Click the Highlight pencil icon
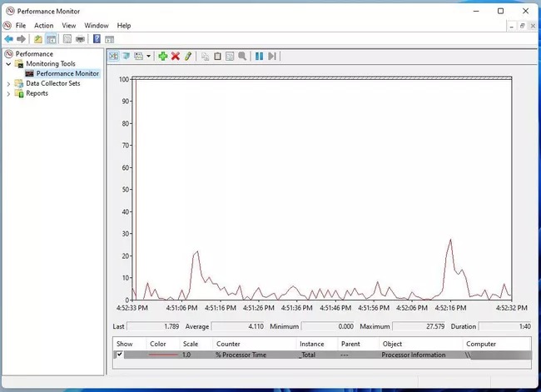 (188, 56)
